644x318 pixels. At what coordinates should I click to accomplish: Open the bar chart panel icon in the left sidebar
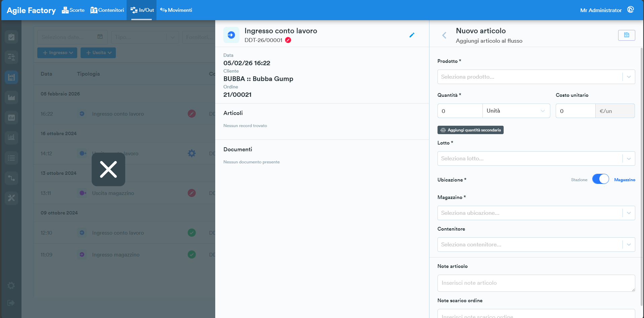(11, 118)
